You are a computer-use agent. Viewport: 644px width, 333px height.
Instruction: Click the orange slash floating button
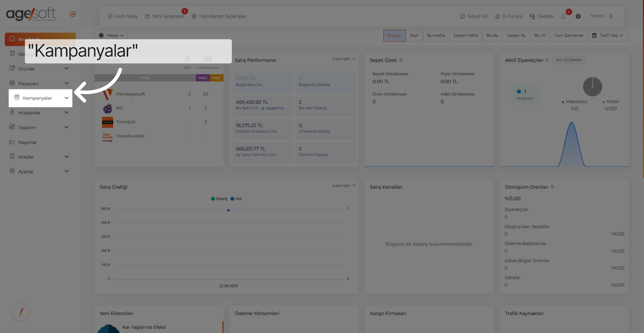pyautogui.click(x=21, y=312)
